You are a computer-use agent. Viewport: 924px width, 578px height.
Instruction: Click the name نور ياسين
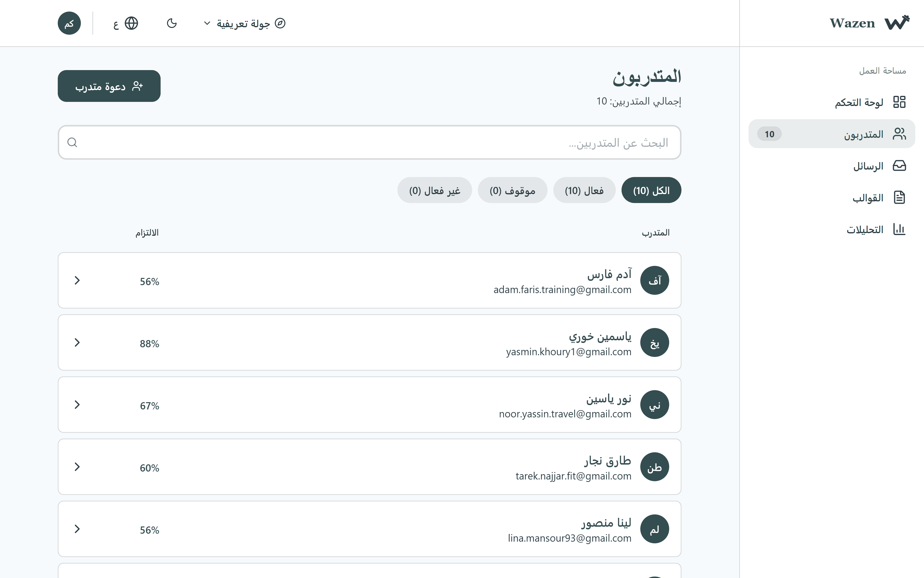[x=609, y=399]
